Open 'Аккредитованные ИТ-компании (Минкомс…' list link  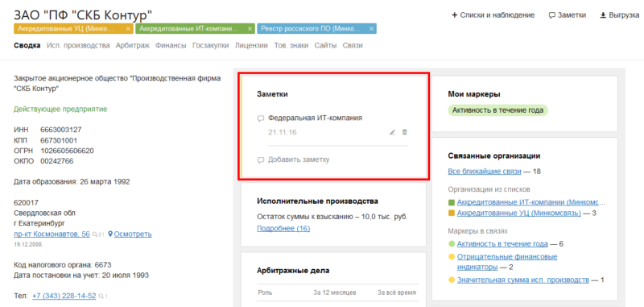tap(531, 202)
